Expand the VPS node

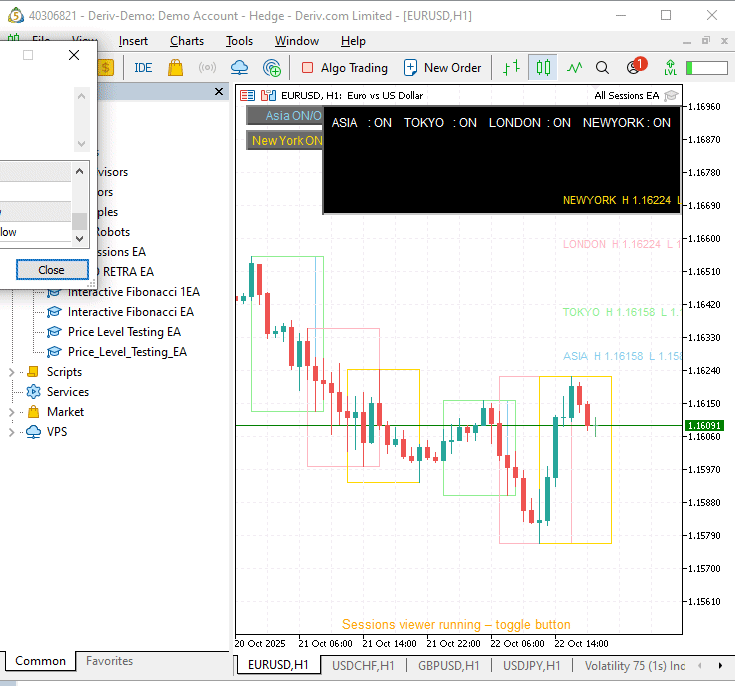click(x=11, y=432)
